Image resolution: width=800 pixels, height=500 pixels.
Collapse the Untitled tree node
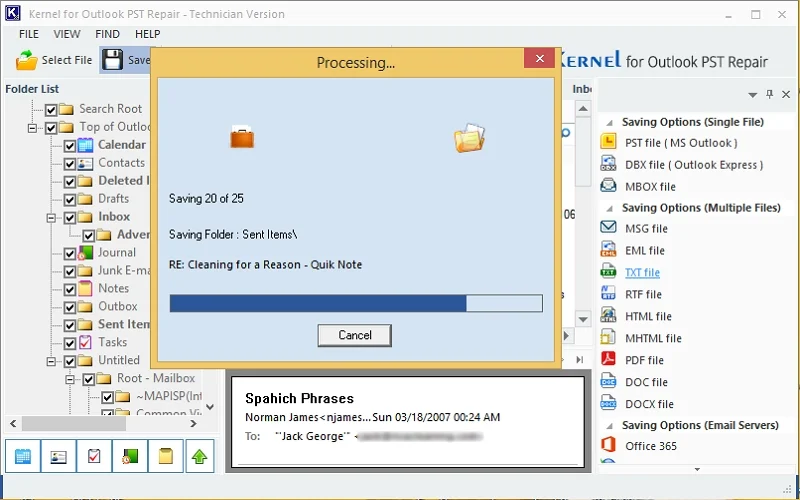[x=51, y=361]
